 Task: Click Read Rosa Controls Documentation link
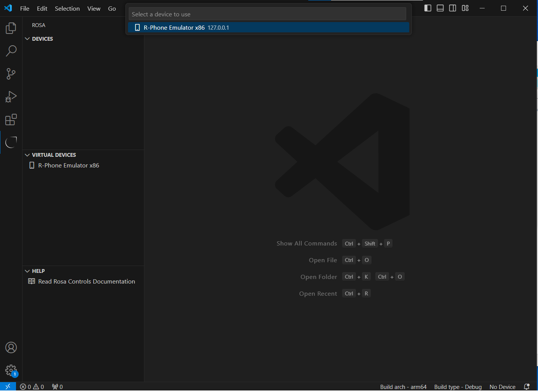(x=86, y=282)
